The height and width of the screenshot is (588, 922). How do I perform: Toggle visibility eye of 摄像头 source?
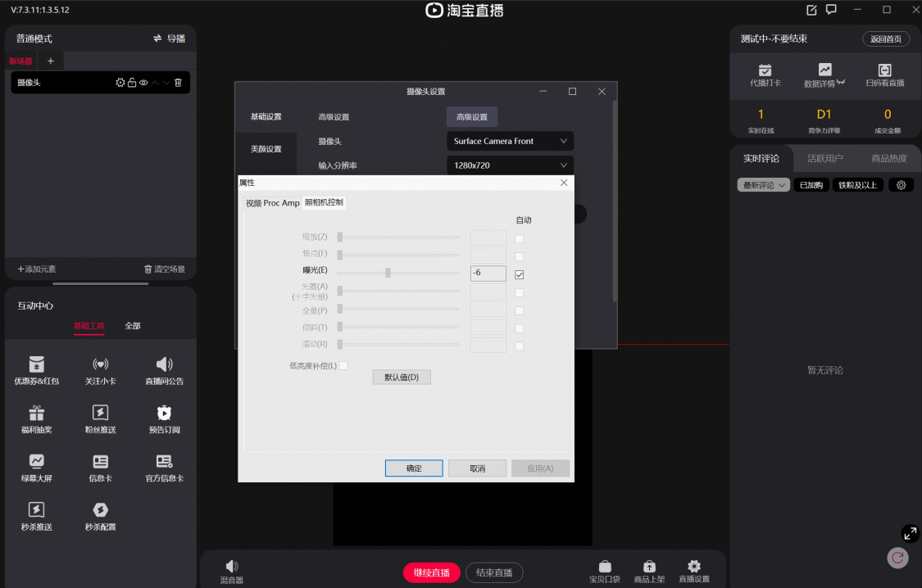coord(143,83)
